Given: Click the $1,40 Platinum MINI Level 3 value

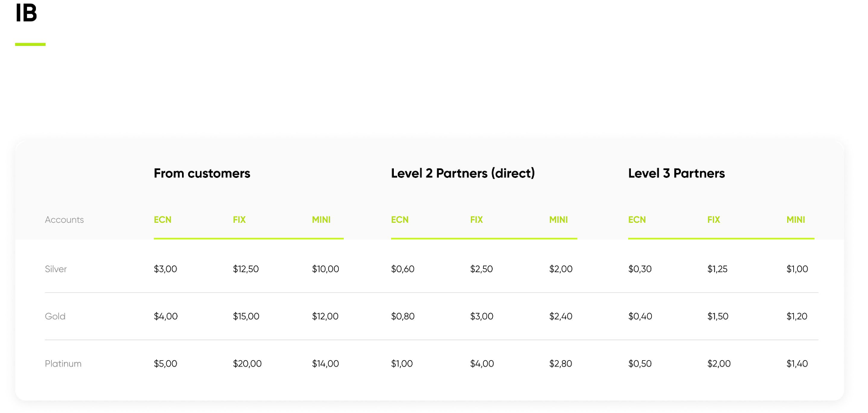Looking at the screenshot, I should tap(797, 364).
